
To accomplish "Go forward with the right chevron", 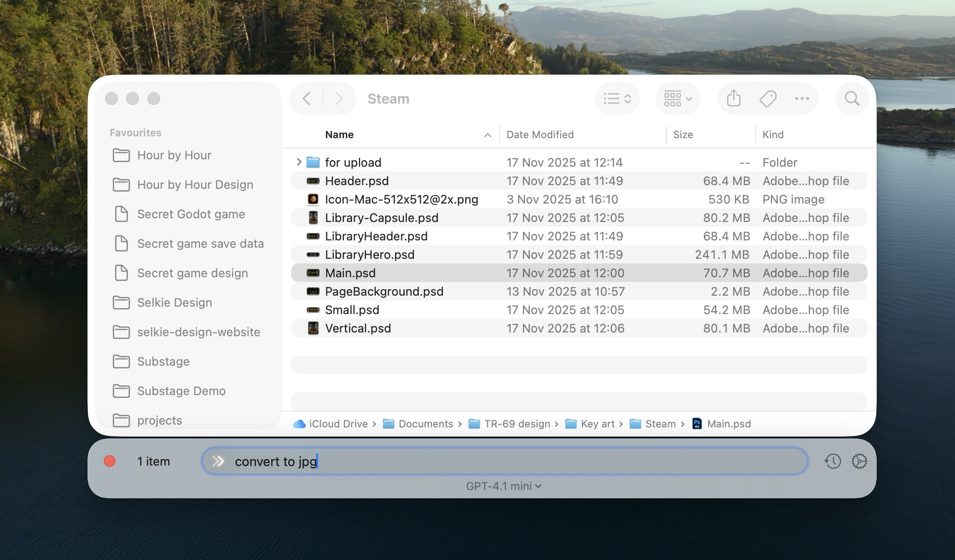I will pyautogui.click(x=339, y=99).
